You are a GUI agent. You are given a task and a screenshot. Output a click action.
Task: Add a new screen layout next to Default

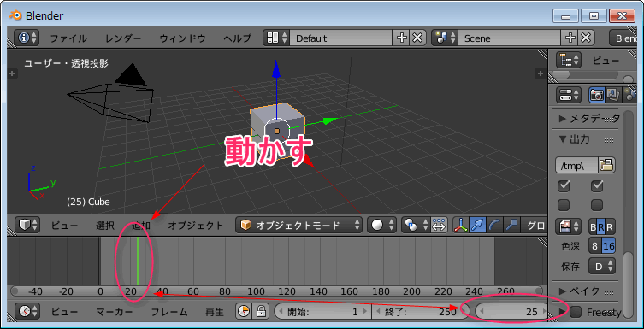(x=401, y=38)
